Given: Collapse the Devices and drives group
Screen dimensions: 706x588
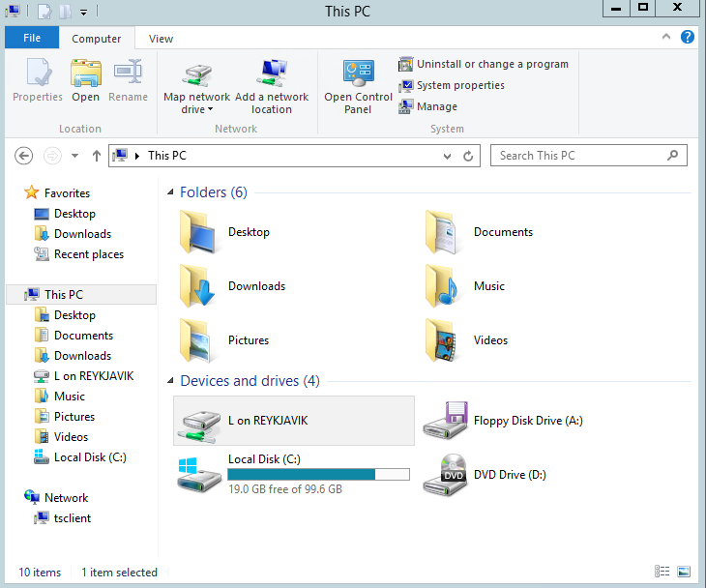Looking at the screenshot, I should click(x=170, y=381).
